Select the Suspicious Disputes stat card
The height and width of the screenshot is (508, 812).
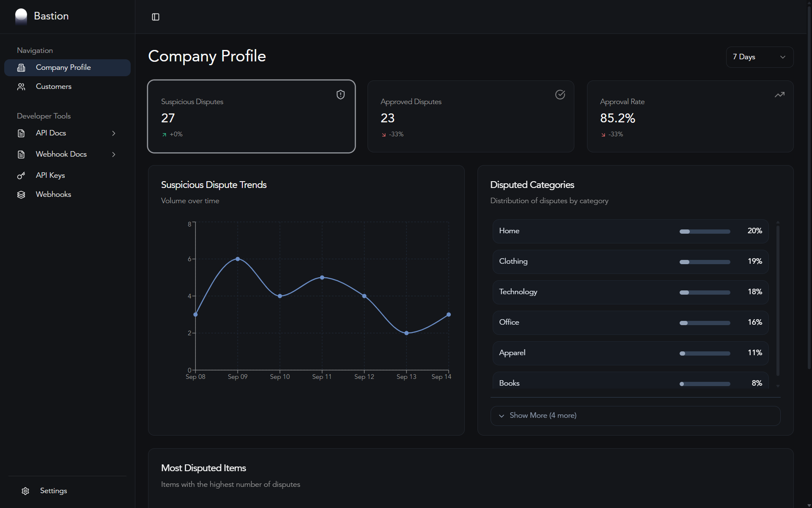pos(251,116)
